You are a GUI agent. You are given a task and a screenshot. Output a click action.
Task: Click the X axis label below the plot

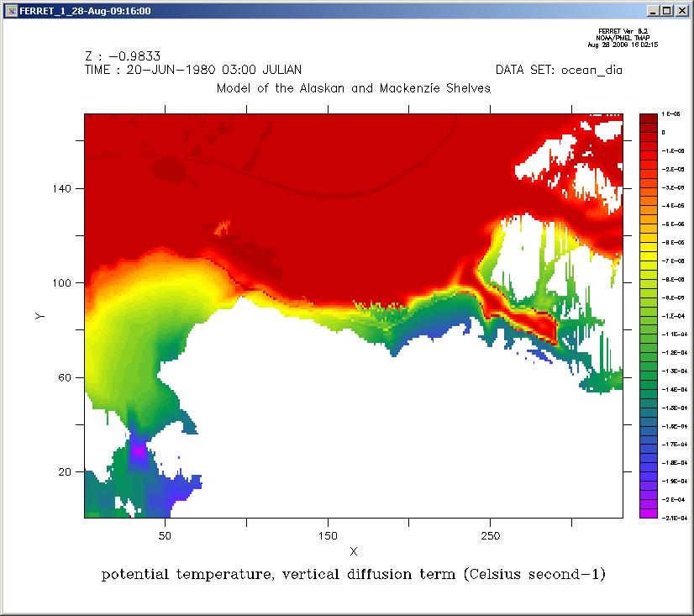point(353,551)
